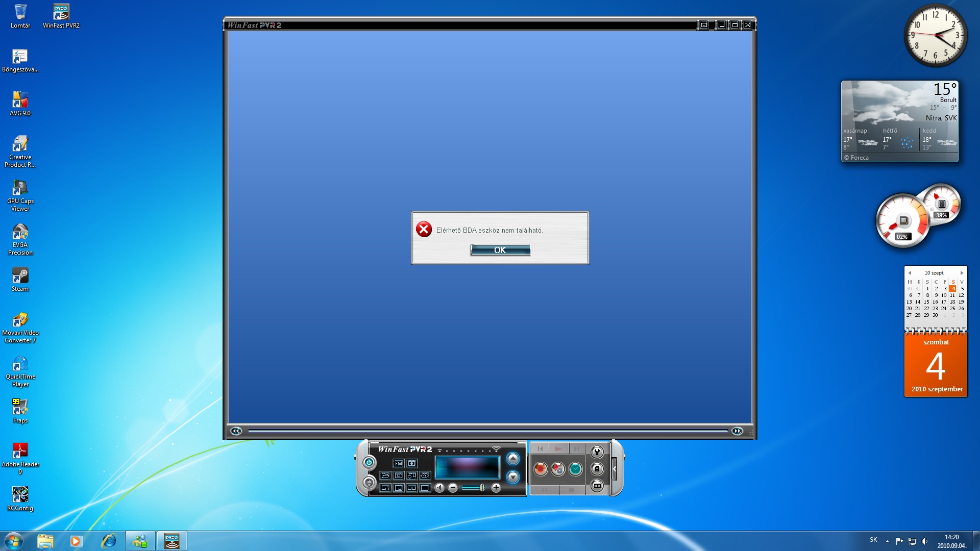This screenshot has width=980, height=551.
Task: Click the WinFast PVR2 taskbar button
Action: pos(171,541)
